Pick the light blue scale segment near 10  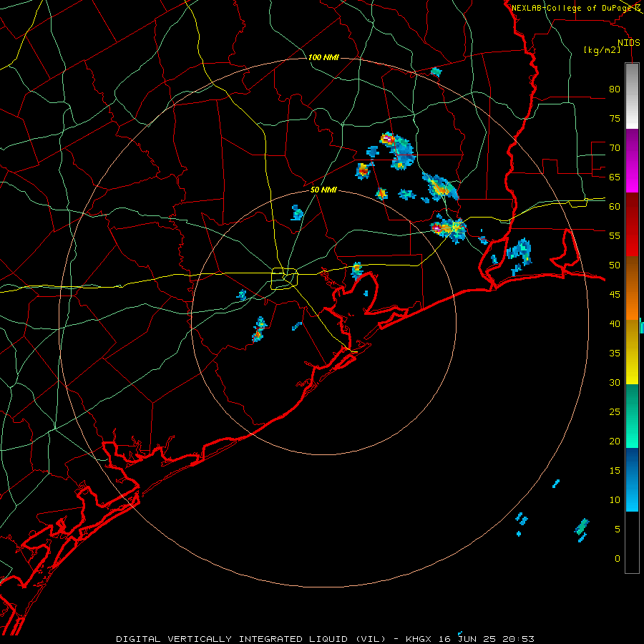pos(632,495)
